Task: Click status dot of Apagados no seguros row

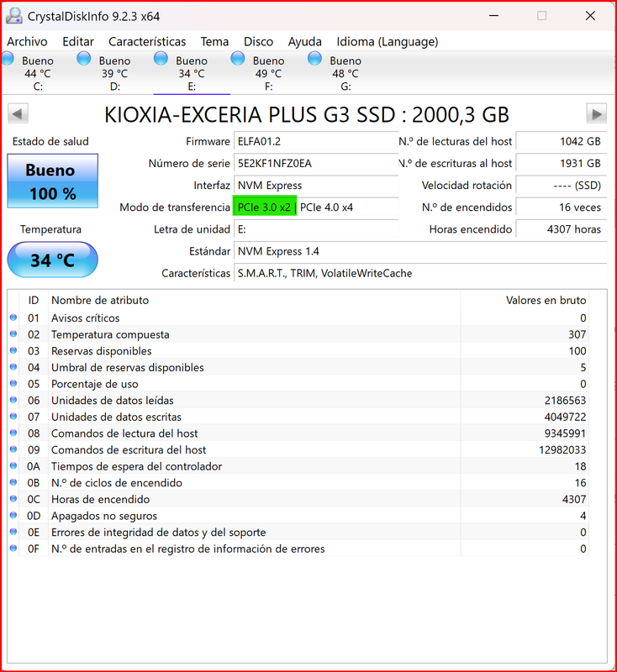Action: coord(13,515)
